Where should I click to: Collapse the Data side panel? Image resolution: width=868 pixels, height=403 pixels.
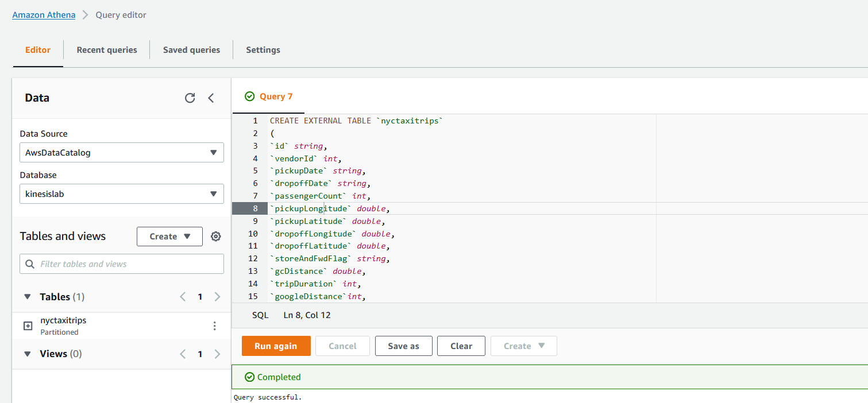[x=211, y=98]
